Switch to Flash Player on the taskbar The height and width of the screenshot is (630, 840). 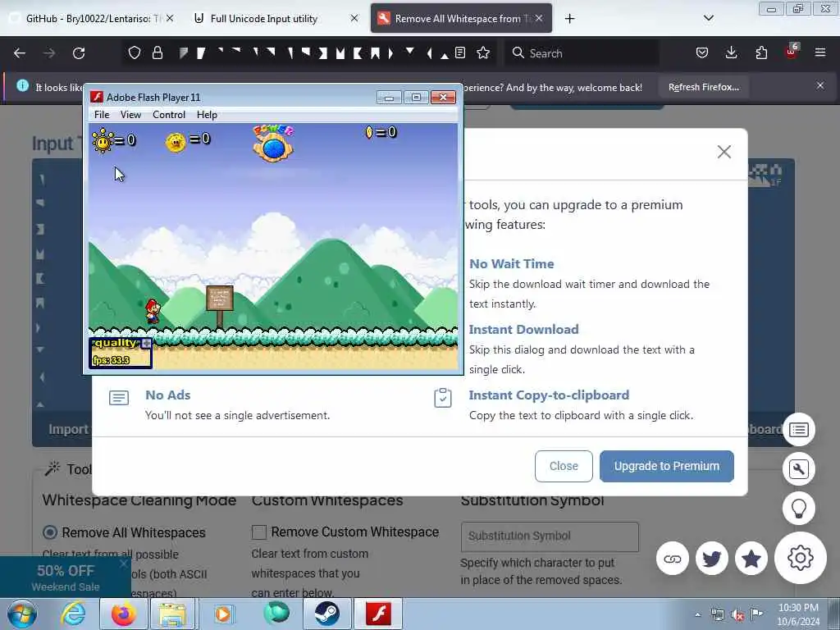pos(378,614)
